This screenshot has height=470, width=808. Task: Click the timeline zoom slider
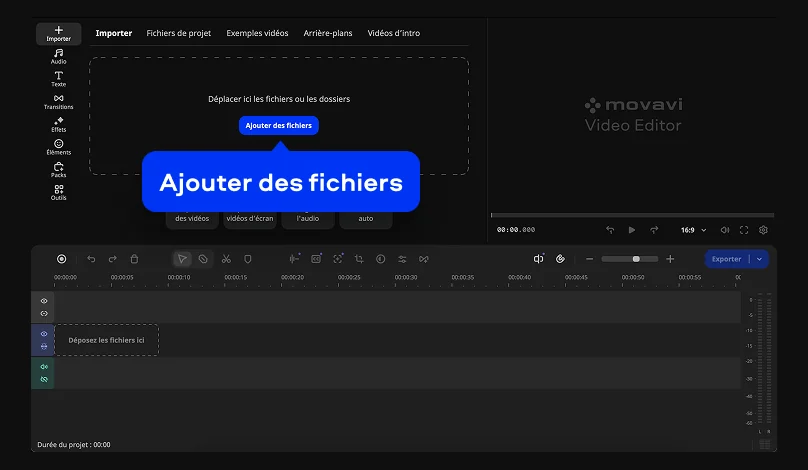[630, 259]
